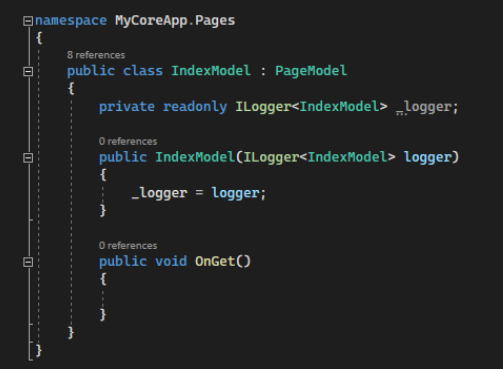Click the OnGet method name
The image size is (503, 369).
[215, 261]
